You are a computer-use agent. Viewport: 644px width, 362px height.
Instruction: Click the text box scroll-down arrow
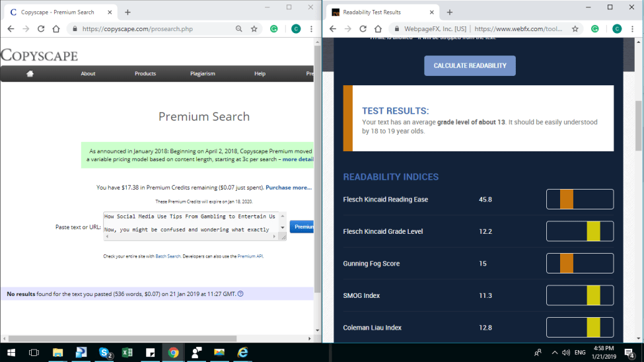(283, 228)
